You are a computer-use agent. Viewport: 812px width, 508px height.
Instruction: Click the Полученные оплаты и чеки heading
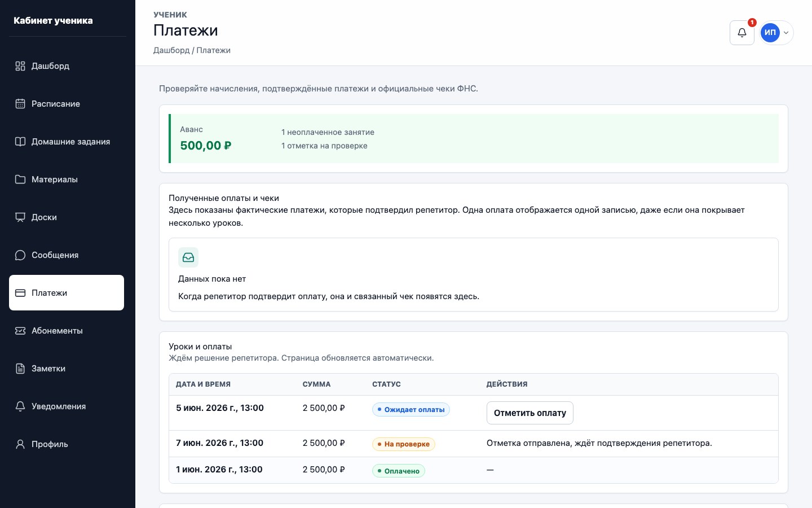(224, 198)
